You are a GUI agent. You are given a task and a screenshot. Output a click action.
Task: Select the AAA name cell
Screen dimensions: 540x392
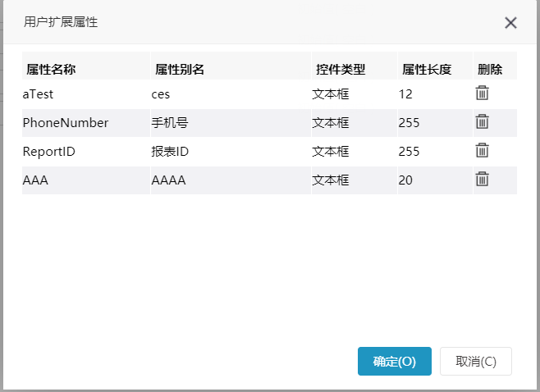[x=86, y=180]
